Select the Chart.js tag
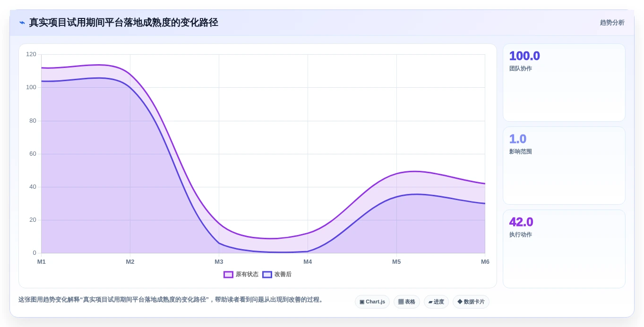This screenshot has width=644, height=327. (x=372, y=302)
